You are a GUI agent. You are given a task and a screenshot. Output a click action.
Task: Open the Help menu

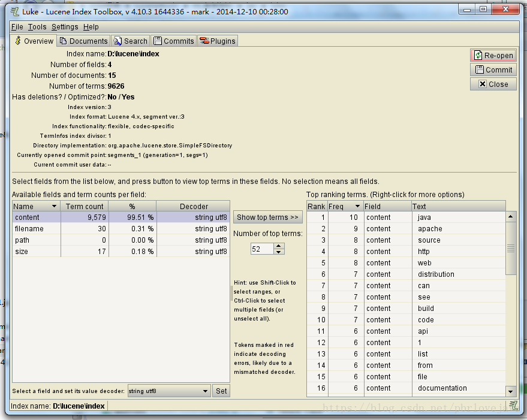91,27
